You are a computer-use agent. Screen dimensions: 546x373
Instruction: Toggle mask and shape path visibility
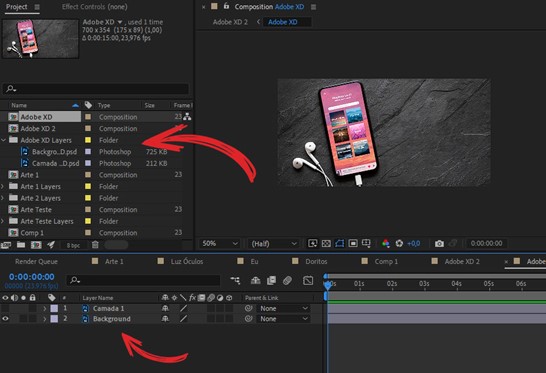(340, 243)
